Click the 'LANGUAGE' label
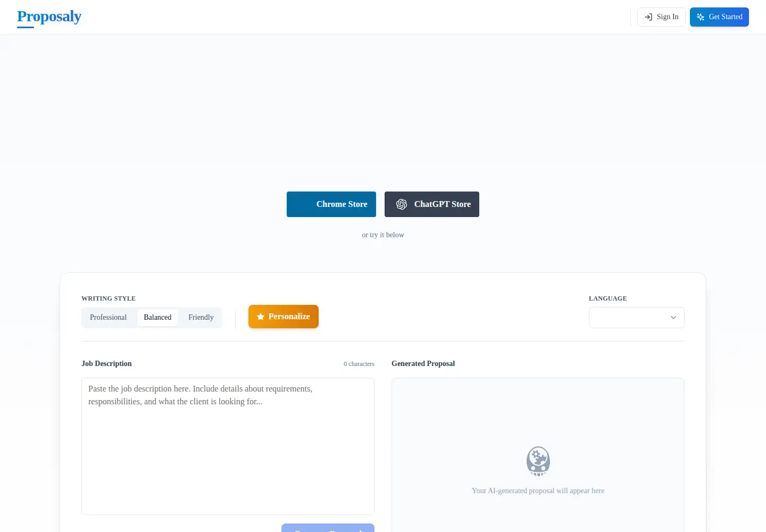Viewport: 766px width, 532px height. point(607,298)
